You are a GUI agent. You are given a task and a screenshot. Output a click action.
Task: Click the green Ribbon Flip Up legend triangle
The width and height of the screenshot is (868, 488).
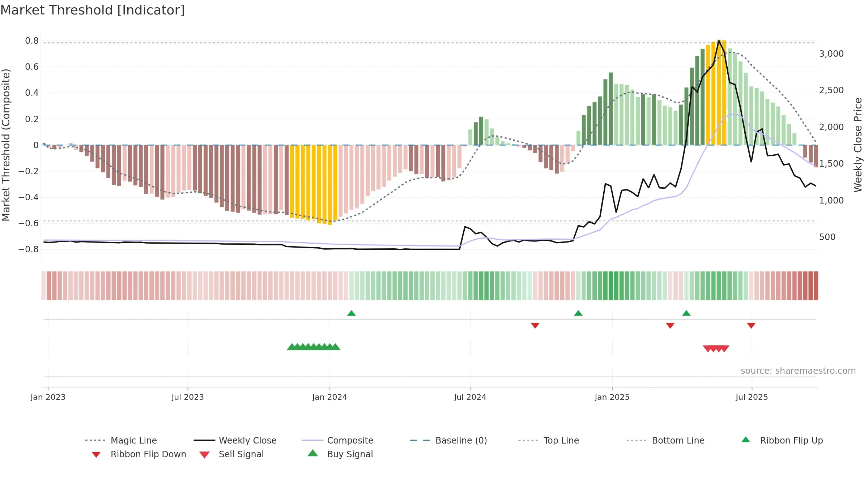click(x=746, y=440)
